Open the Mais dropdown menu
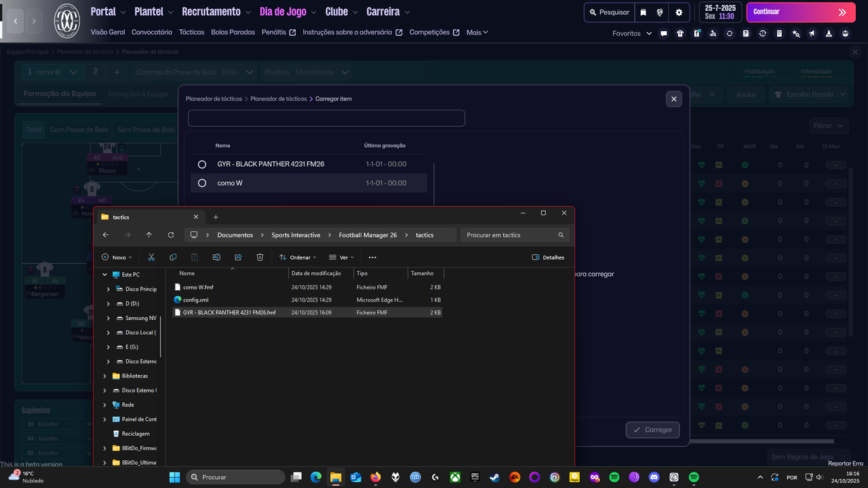 click(477, 33)
